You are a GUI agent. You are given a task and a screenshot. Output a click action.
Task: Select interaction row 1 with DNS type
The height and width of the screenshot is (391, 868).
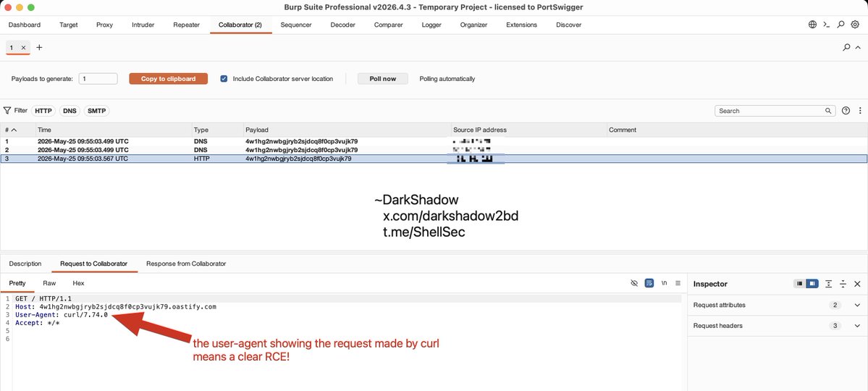[x=434, y=141]
